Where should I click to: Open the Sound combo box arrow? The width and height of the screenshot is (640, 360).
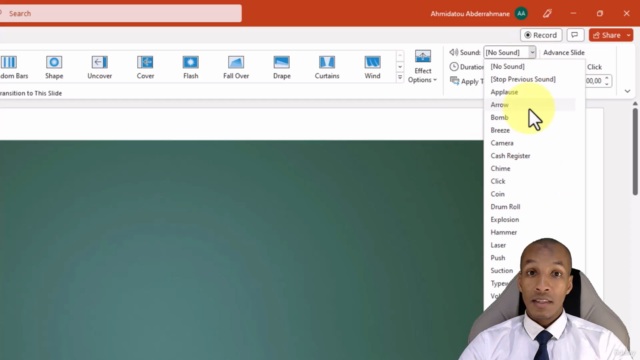click(532, 52)
